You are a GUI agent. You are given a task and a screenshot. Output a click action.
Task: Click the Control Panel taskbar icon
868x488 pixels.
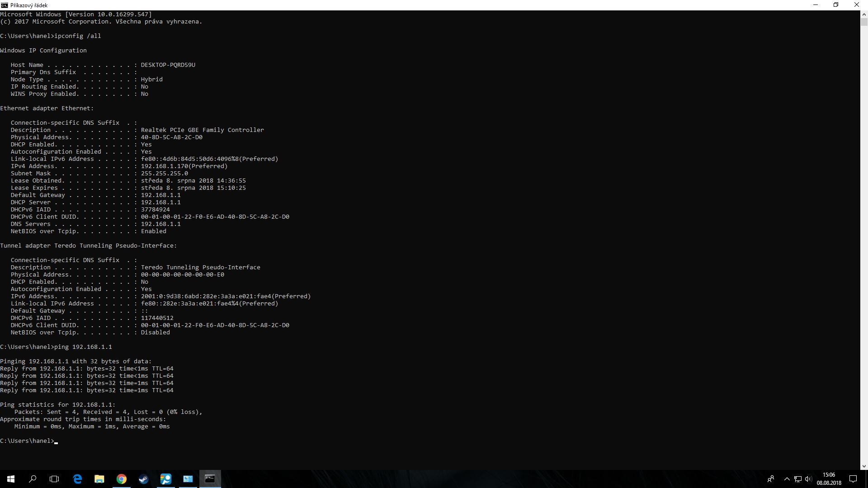[188, 479]
